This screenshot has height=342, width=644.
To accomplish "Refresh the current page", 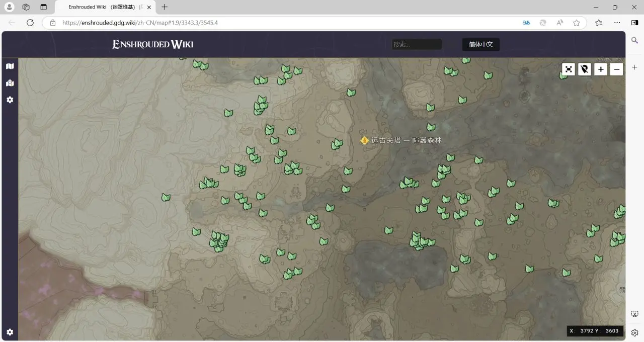I will (30, 23).
